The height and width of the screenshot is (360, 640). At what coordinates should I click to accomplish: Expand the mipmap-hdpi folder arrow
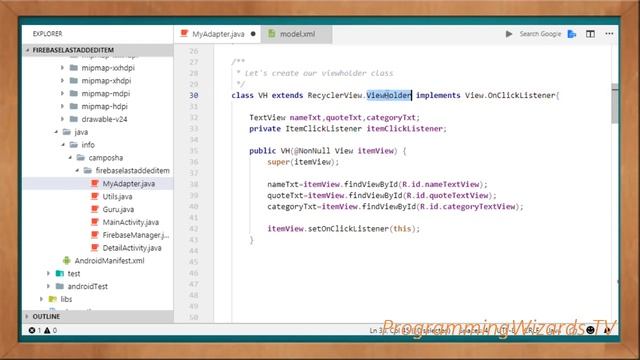(x=62, y=107)
